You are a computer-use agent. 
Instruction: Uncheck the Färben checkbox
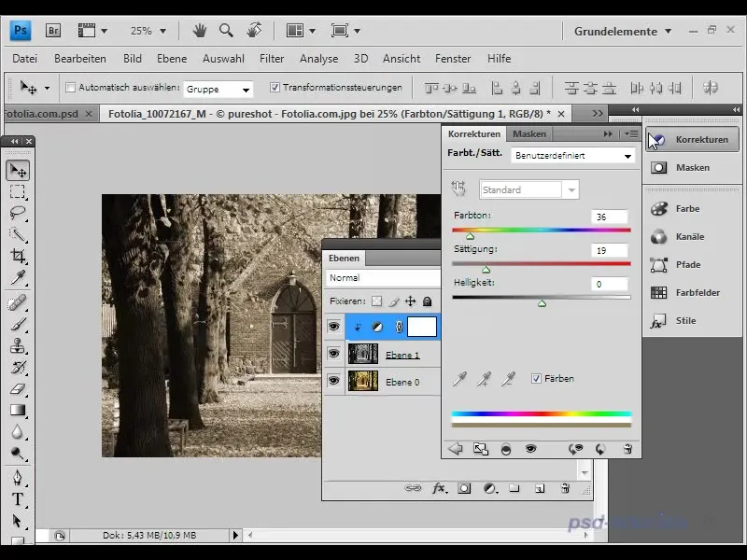(x=536, y=379)
